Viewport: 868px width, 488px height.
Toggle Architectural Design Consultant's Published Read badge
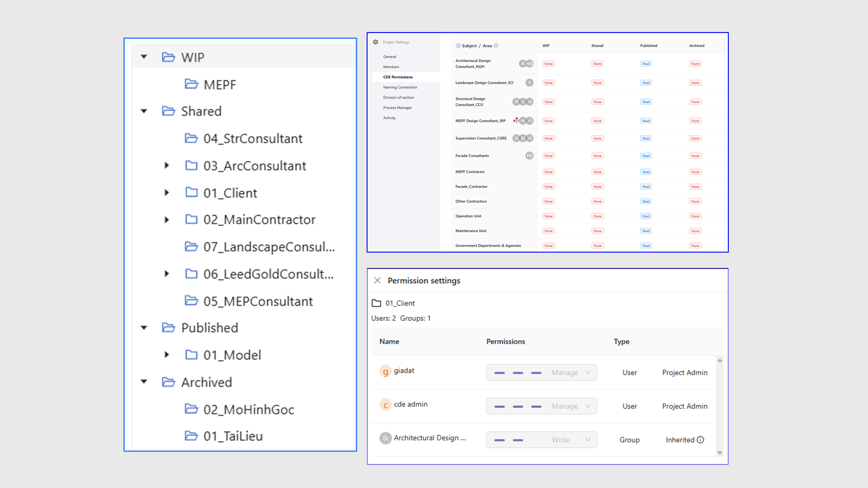[646, 64]
